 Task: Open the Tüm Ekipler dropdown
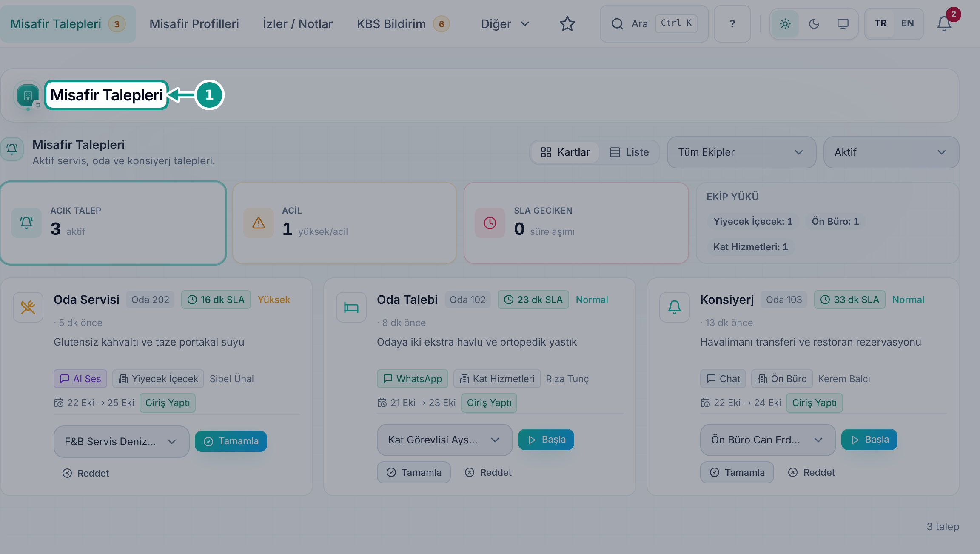click(741, 152)
